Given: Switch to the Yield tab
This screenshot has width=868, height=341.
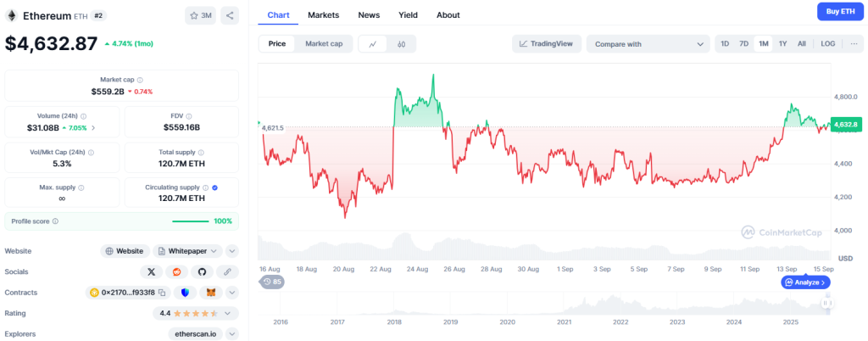Looking at the screenshot, I should click(x=408, y=15).
